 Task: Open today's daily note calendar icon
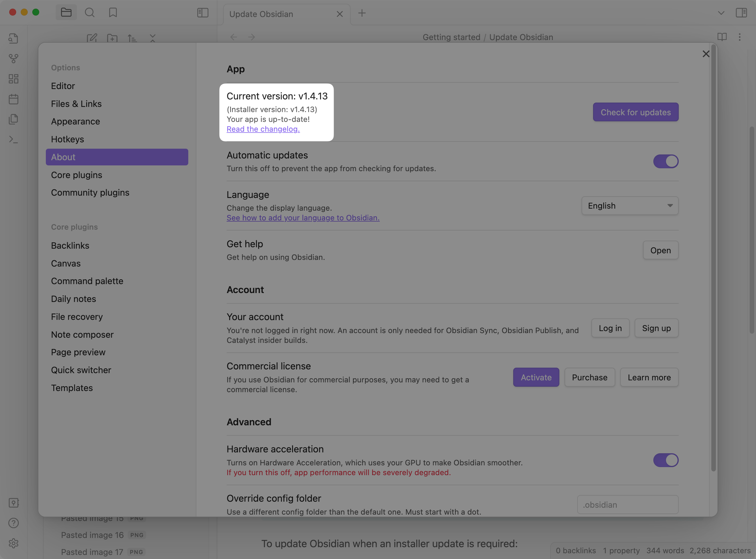click(14, 99)
